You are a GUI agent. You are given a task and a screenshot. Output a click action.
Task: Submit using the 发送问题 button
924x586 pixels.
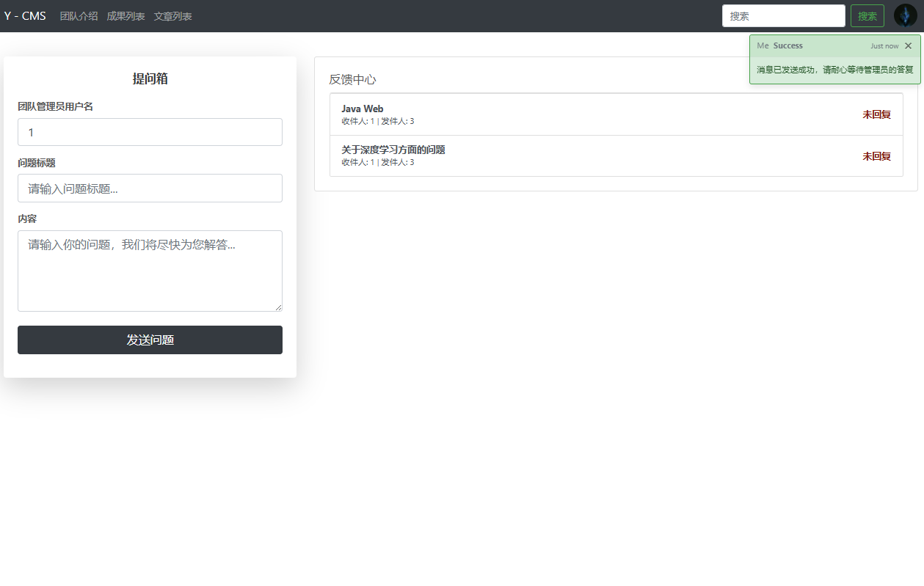tap(150, 340)
